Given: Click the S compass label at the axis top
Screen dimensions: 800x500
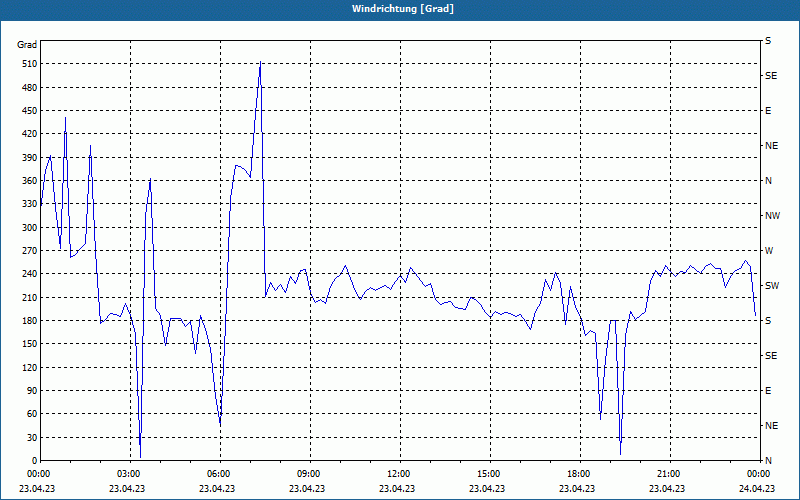Looking at the screenshot, I should pos(768,41).
